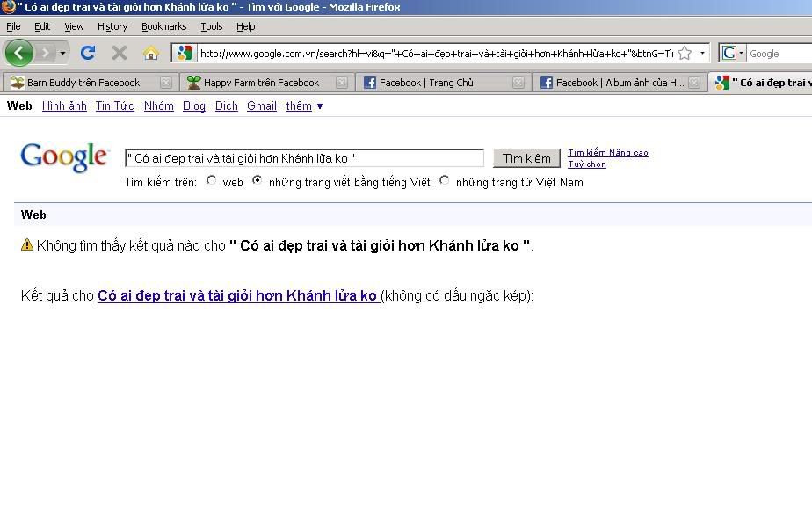Close the Happy Farm tab

(342, 83)
